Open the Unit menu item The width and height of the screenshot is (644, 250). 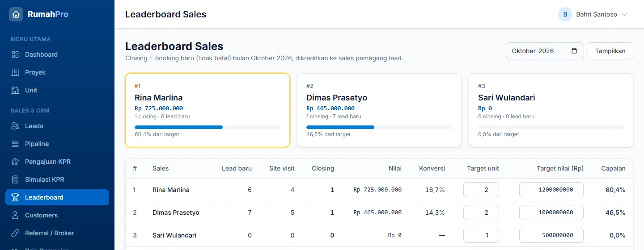click(x=57, y=90)
